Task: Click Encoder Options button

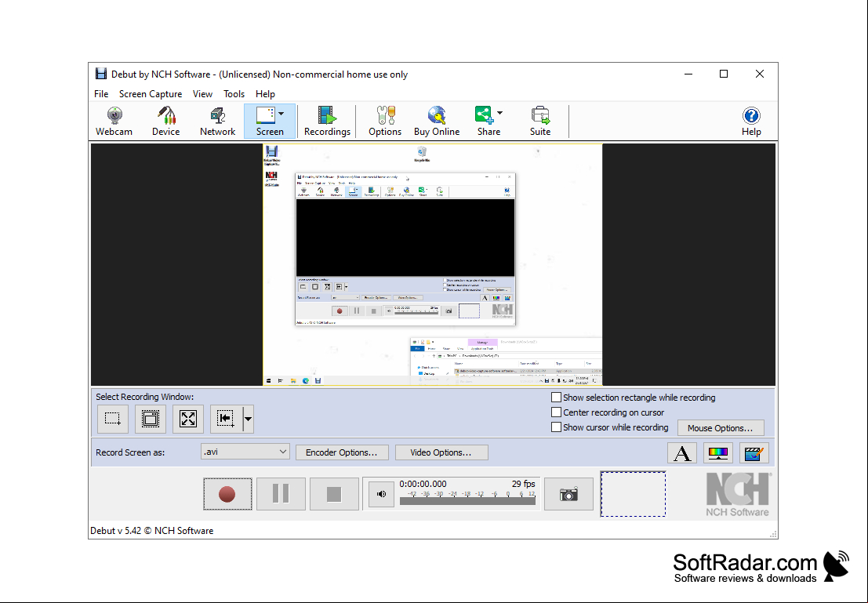Action: (x=342, y=452)
